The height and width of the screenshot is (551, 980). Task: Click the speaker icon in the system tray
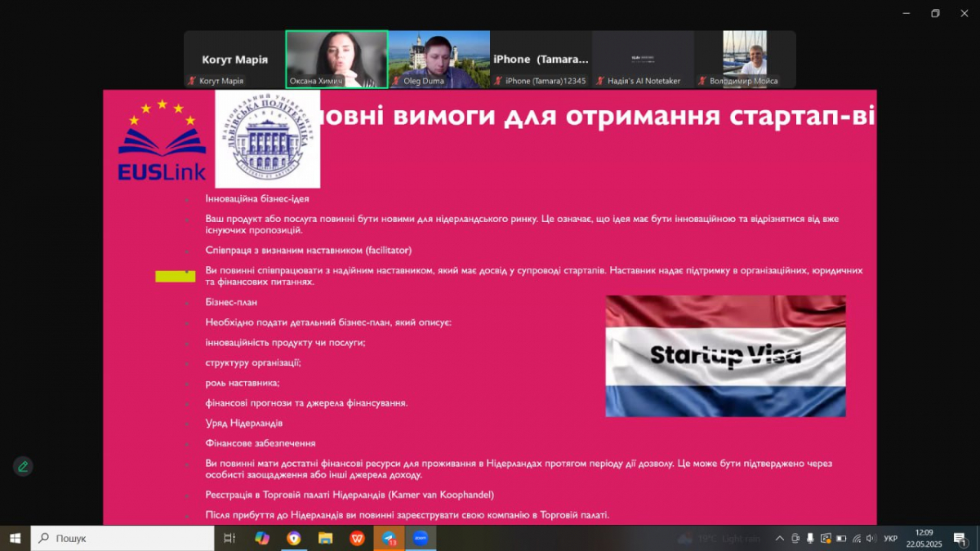[x=869, y=539]
